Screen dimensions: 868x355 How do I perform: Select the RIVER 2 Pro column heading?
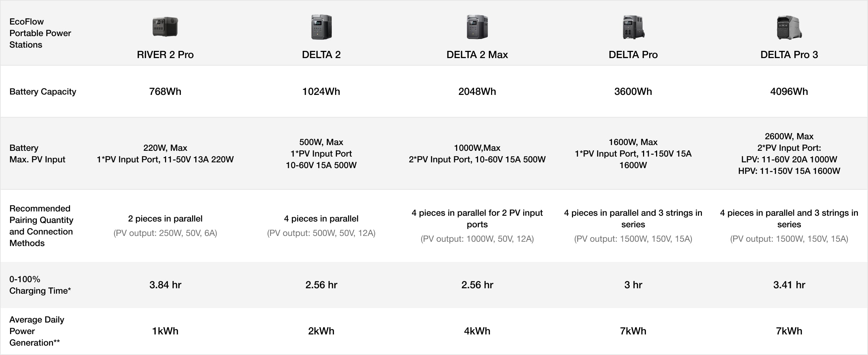tap(165, 55)
